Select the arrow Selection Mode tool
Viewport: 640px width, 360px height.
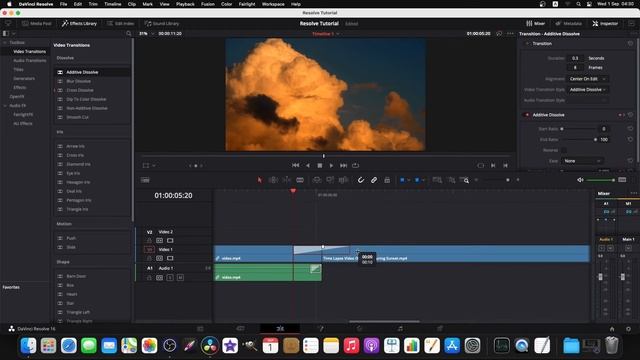coord(259,180)
